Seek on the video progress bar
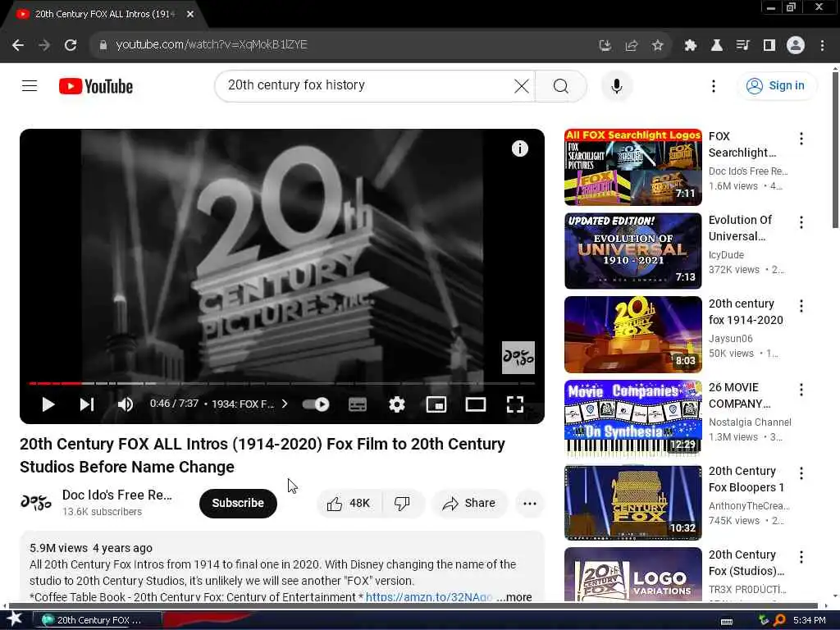Viewport: 840px width, 630px height. click(x=282, y=383)
